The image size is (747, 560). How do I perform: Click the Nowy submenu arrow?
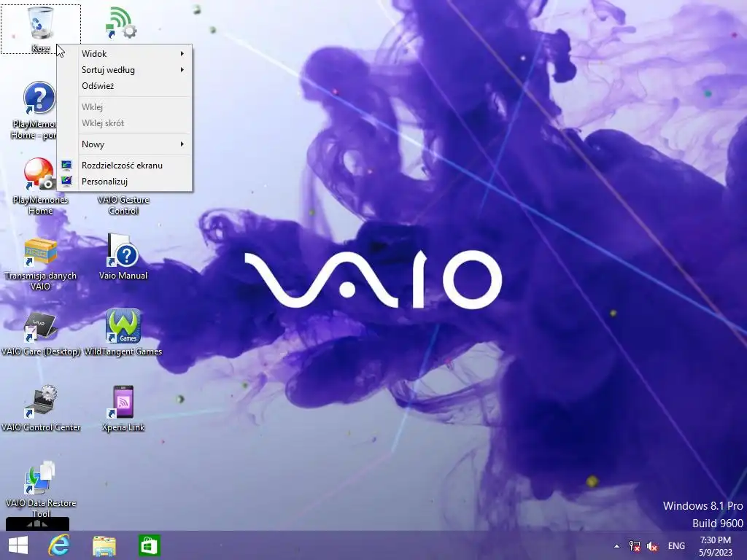tap(182, 144)
